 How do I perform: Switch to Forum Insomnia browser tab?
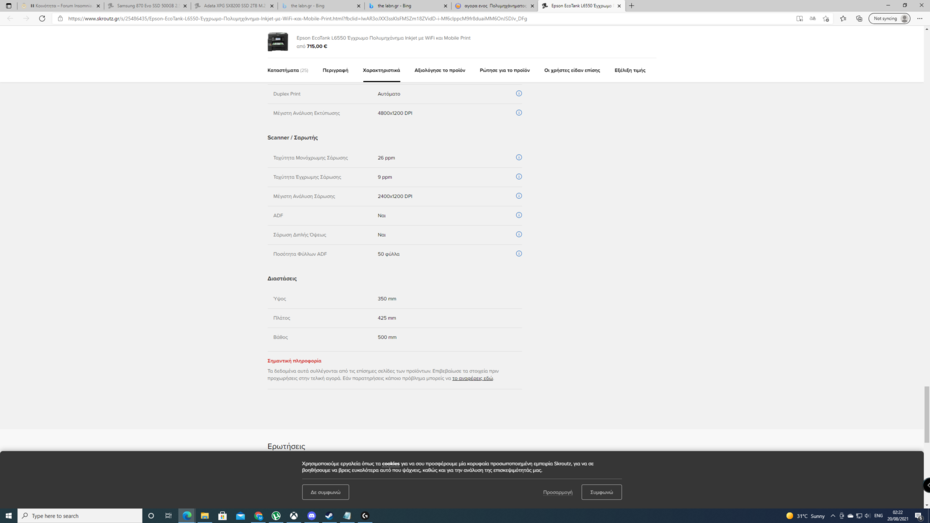tap(60, 6)
